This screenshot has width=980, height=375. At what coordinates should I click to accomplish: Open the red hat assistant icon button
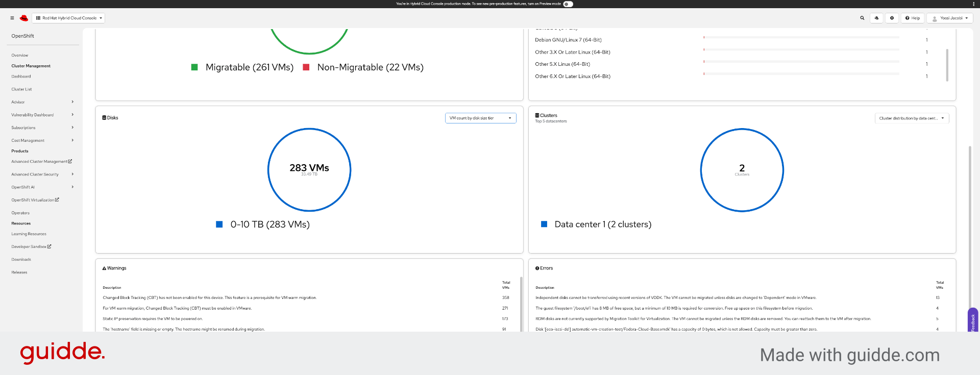click(x=877, y=18)
